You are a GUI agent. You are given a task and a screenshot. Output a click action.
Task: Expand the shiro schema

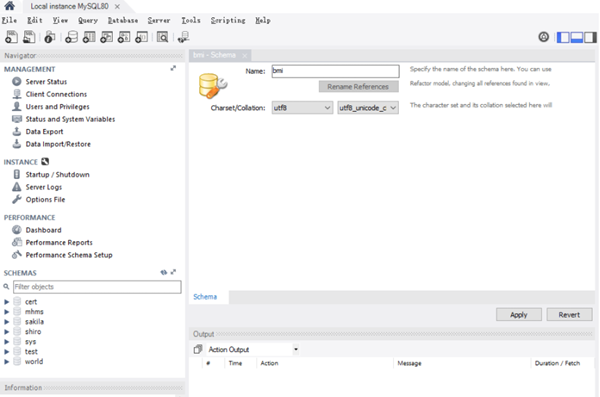pyautogui.click(x=7, y=332)
